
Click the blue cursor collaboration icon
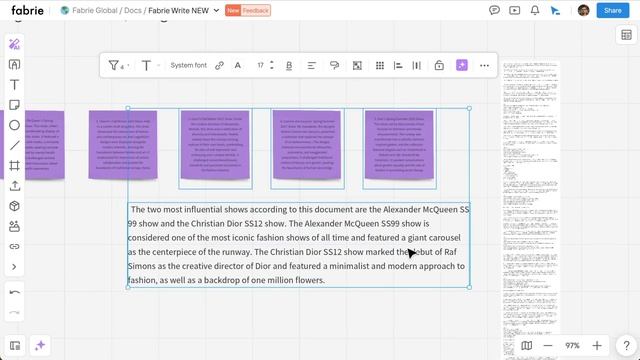tap(555, 11)
